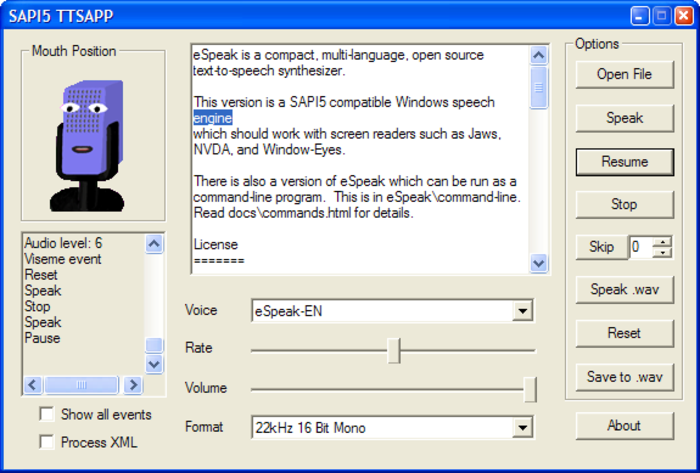Stop speech with the Stop button

(x=625, y=205)
